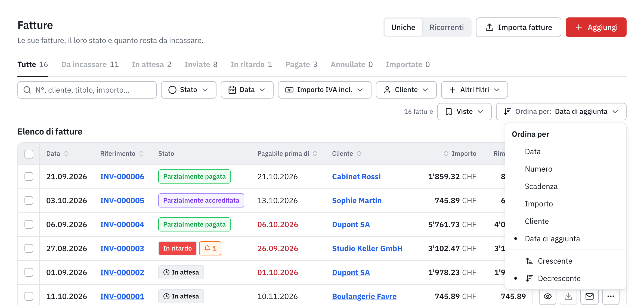Image resolution: width=644 pixels, height=305 pixels.
Task: Click the In ritardo status badge
Action: [177, 248]
